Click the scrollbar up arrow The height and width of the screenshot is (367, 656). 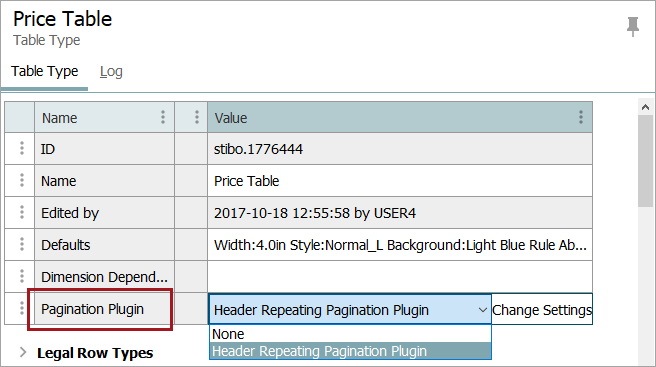645,108
